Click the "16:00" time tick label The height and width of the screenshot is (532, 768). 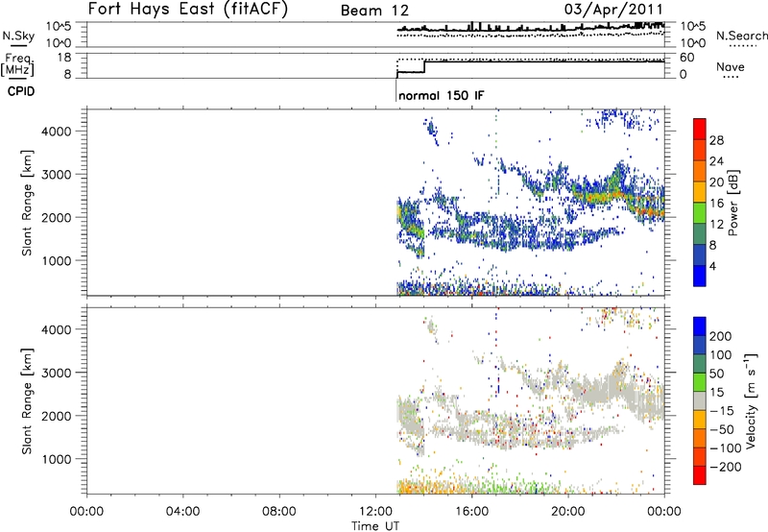click(x=471, y=512)
